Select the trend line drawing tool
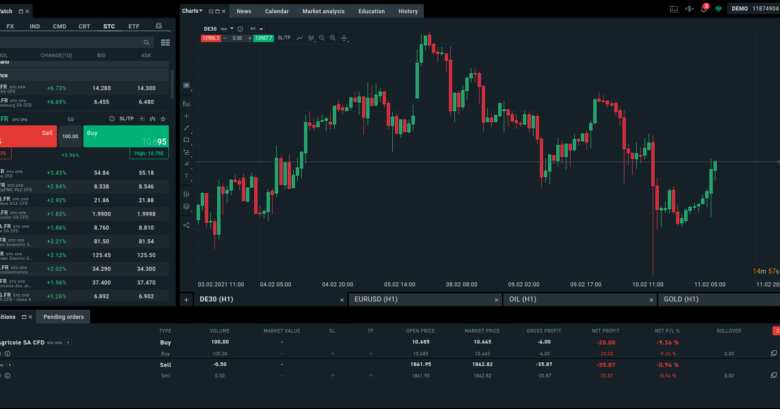 [186, 128]
